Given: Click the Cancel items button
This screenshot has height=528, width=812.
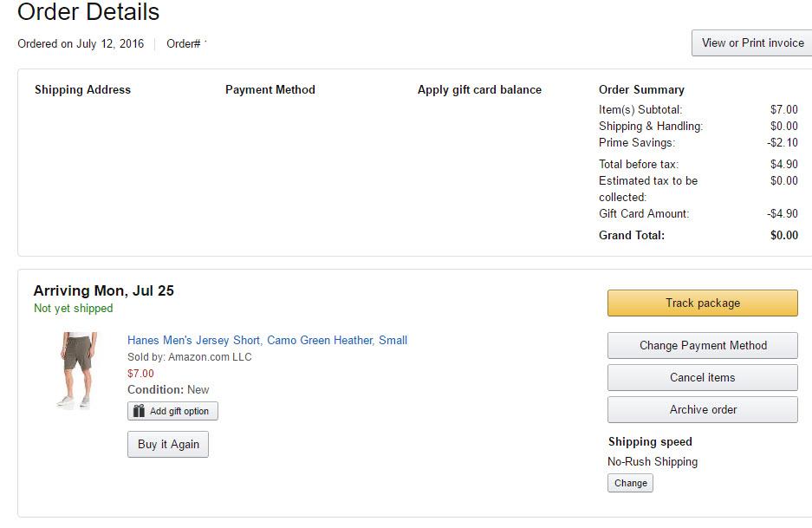Looking at the screenshot, I should [703, 377].
